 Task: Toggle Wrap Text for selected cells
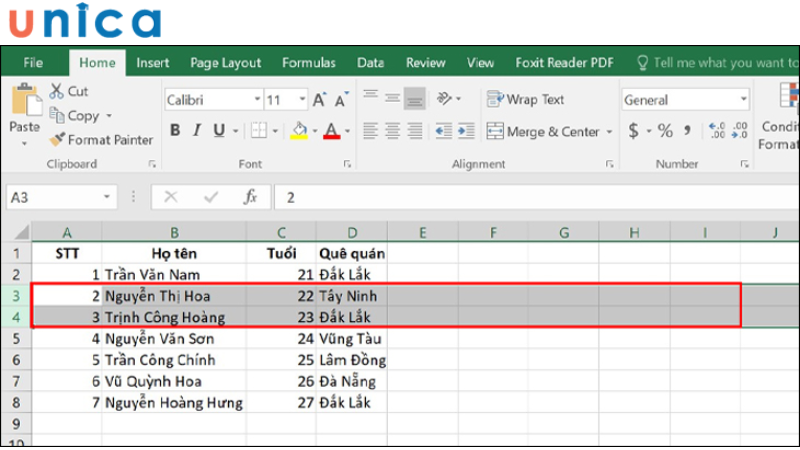[525, 100]
